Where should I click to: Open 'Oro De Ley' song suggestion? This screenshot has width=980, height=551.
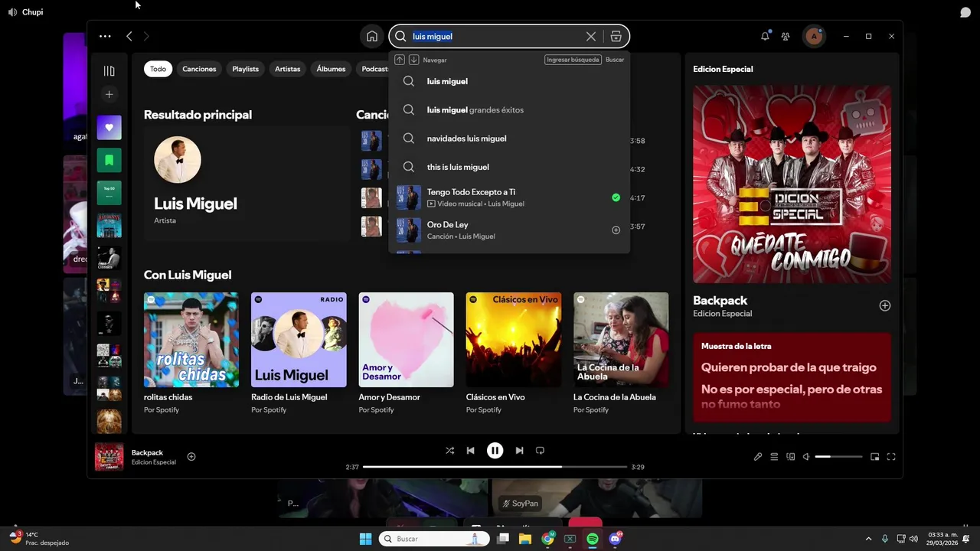(509, 230)
